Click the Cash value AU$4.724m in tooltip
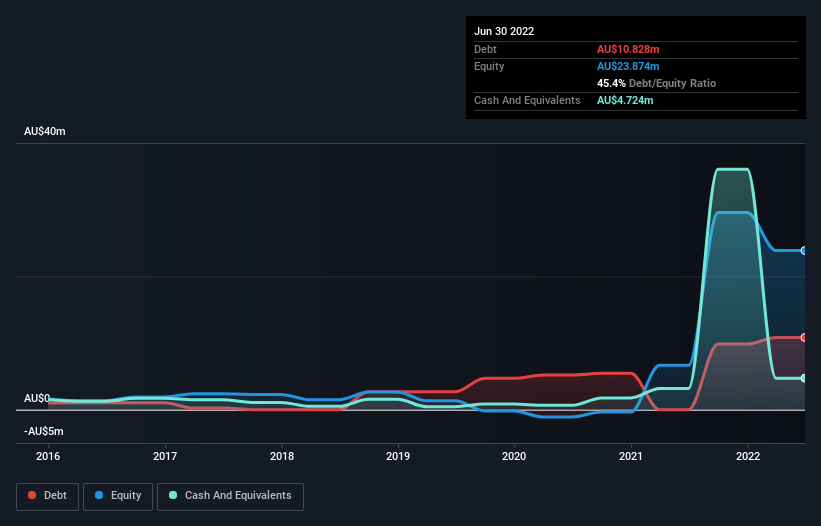This screenshot has width=821, height=526. (625, 100)
